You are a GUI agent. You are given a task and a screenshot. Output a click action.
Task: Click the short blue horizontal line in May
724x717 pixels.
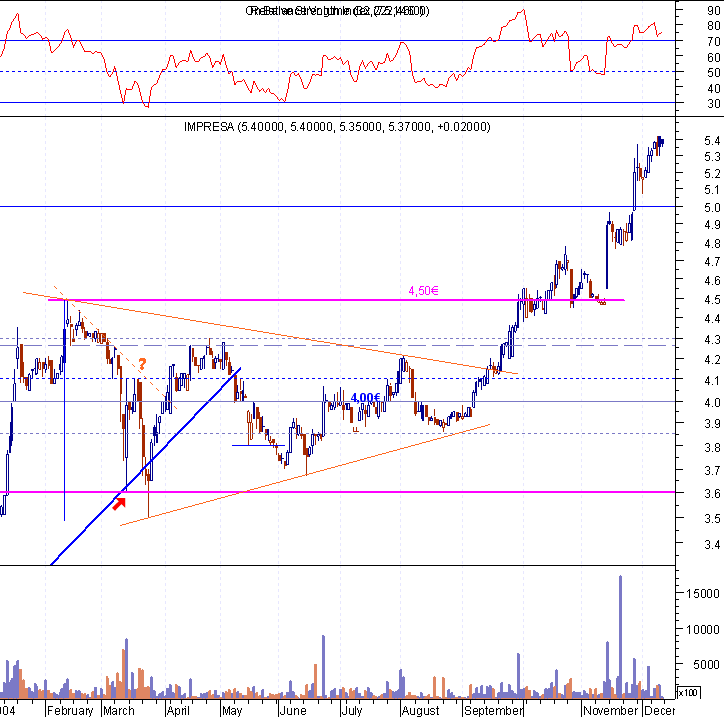click(258, 445)
